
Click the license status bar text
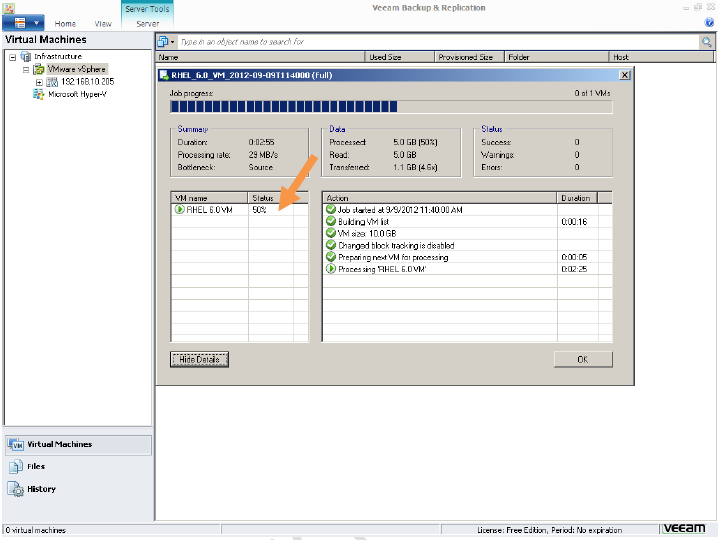tap(549, 530)
